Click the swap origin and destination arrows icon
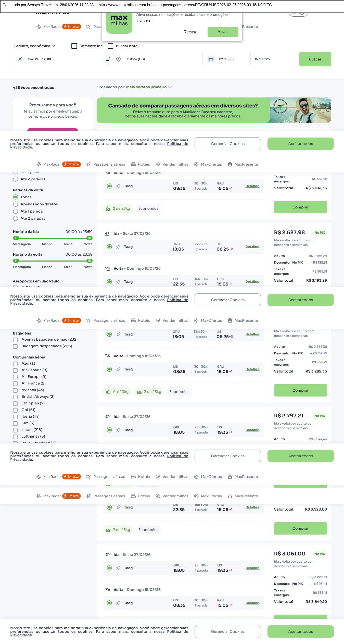The height and width of the screenshot is (644, 344). [x=108, y=59]
